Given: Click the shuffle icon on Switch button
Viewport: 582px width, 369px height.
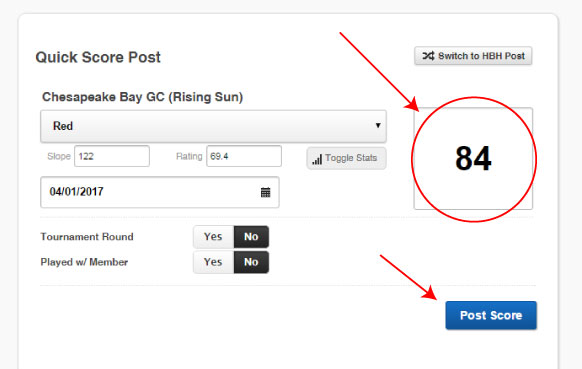Looking at the screenshot, I should click(428, 56).
